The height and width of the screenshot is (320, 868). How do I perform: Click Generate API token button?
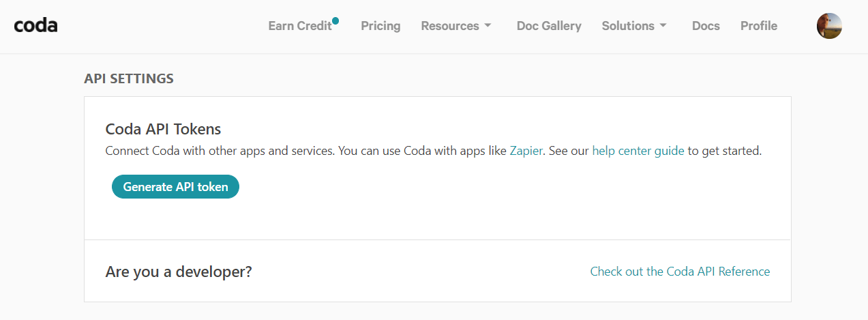175,187
